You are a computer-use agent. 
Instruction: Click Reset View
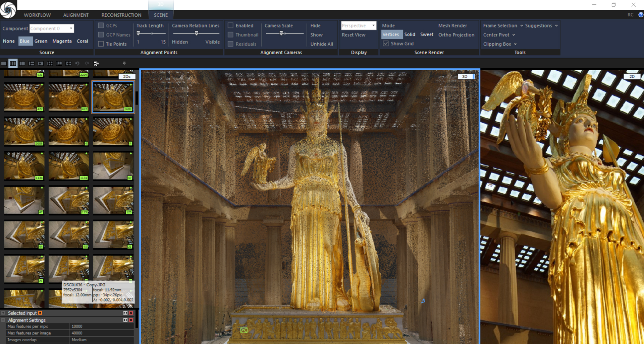[354, 35]
